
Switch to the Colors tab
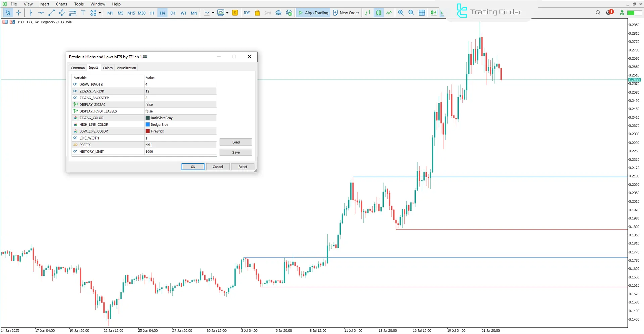pos(108,68)
